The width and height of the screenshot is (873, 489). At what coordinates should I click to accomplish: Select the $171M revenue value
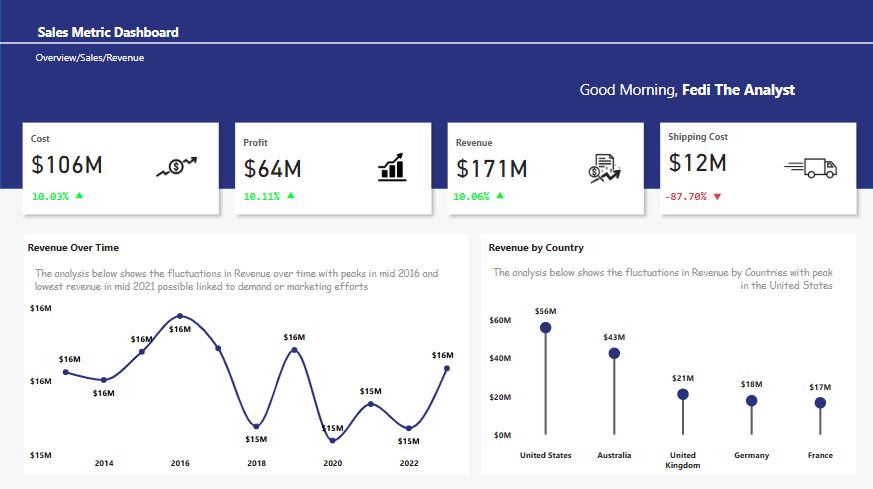click(491, 169)
